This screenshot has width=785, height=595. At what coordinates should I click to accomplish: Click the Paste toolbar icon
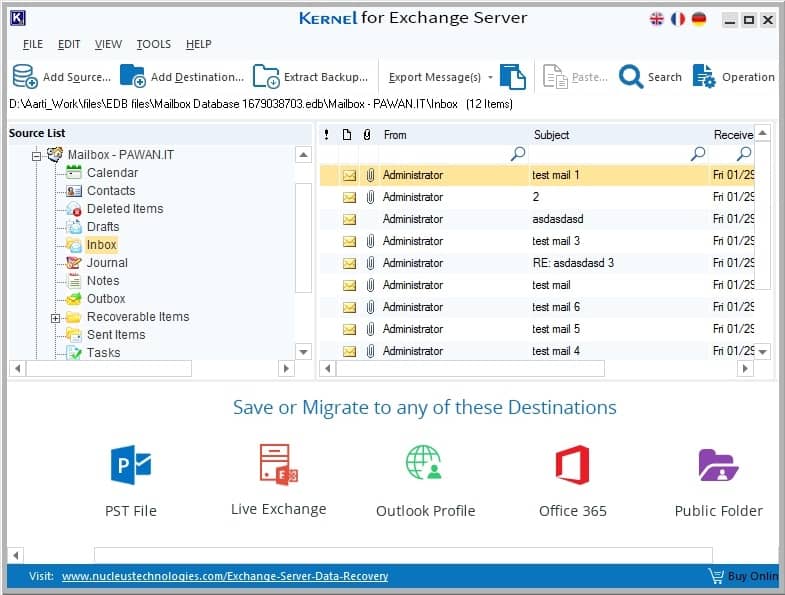coord(555,77)
